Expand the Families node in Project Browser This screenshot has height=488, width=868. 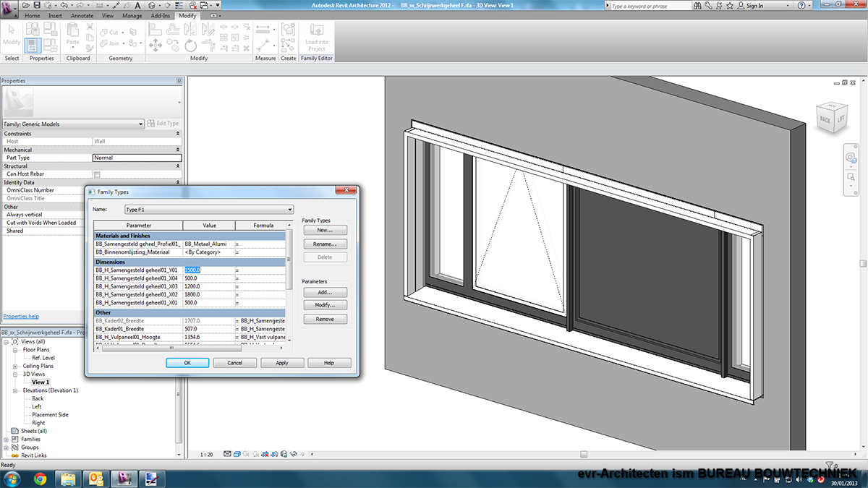(7, 439)
